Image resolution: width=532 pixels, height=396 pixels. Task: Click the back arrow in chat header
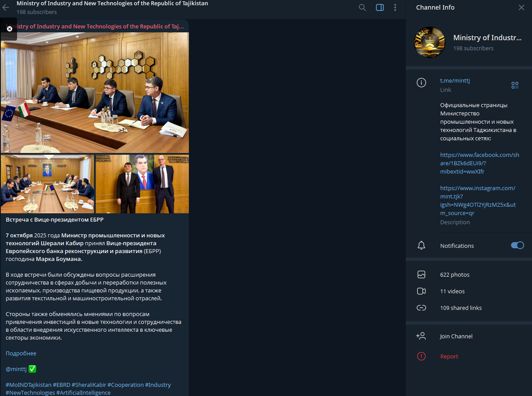tap(6, 7)
